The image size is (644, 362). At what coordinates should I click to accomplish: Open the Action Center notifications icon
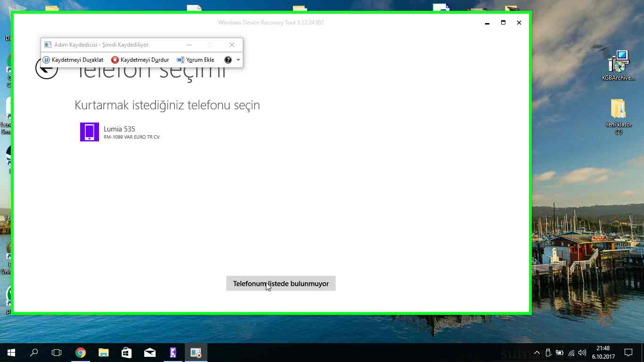pos(628,353)
